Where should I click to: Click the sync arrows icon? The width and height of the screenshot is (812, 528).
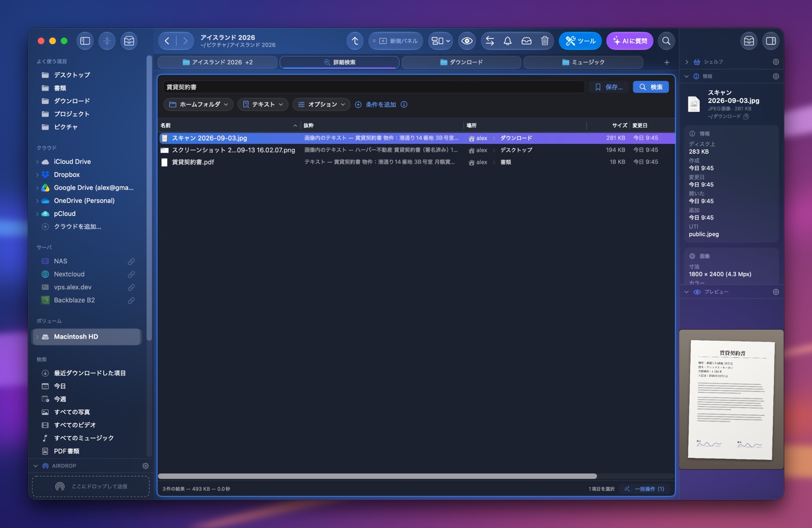(x=490, y=41)
